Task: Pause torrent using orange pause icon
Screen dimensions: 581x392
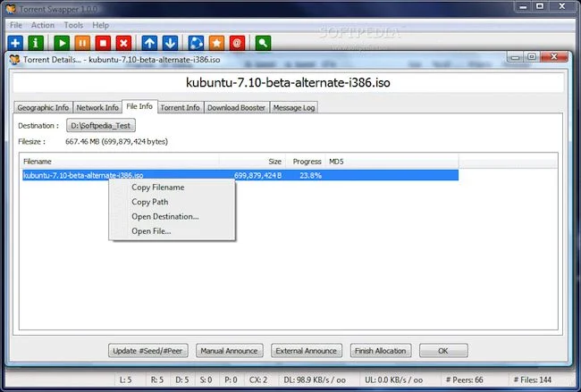Action: point(82,43)
